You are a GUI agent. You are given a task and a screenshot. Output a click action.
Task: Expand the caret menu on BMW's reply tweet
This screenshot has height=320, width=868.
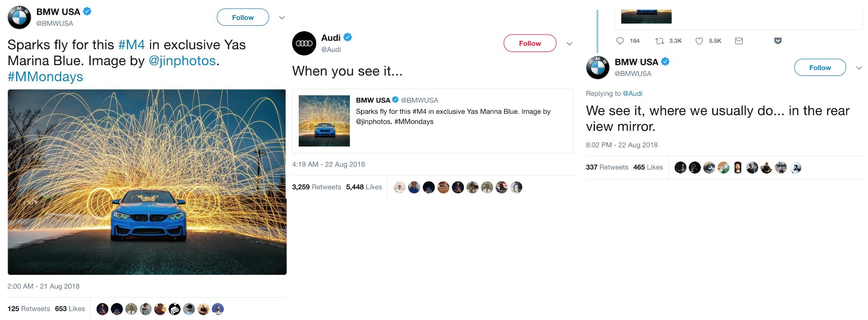860,68
